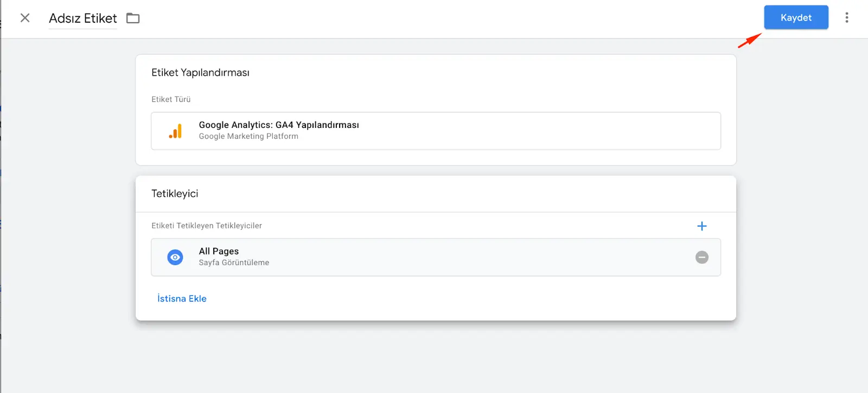The height and width of the screenshot is (393, 868).
Task: Click the All Pages eye icon
Action: pos(175,257)
